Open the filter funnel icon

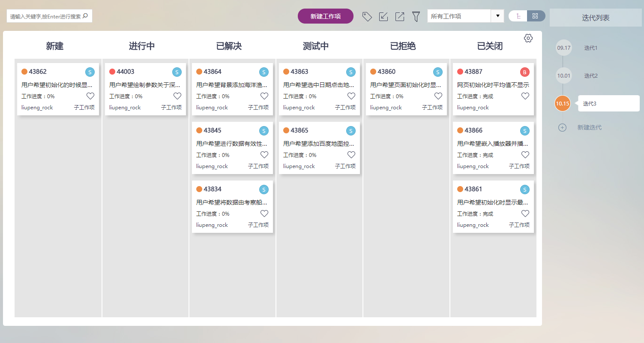[x=416, y=17]
